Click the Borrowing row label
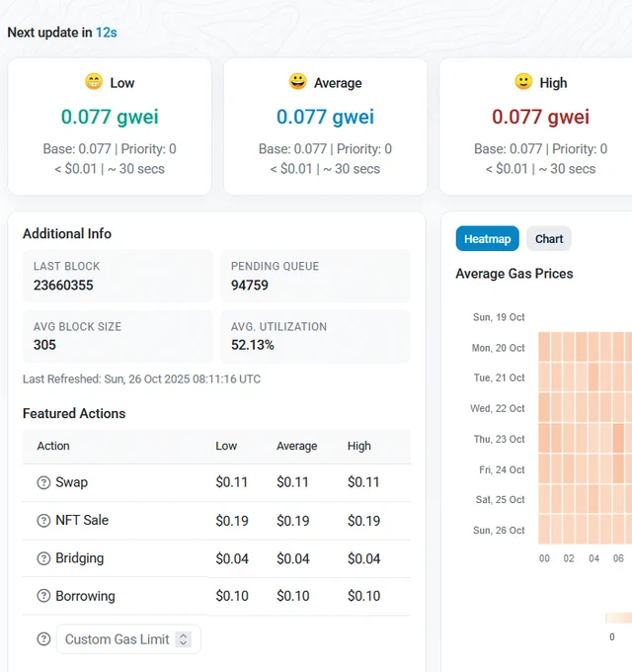Screen dimensions: 632x672 click(85, 596)
